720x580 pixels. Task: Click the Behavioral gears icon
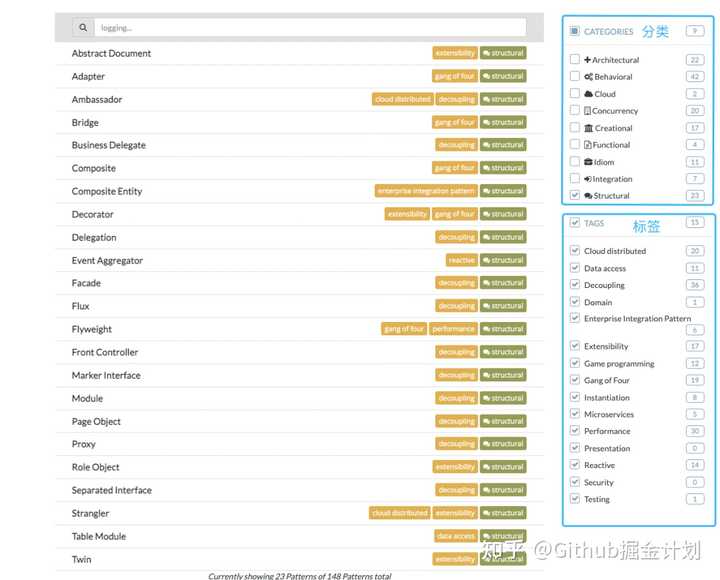pos(588,77)
